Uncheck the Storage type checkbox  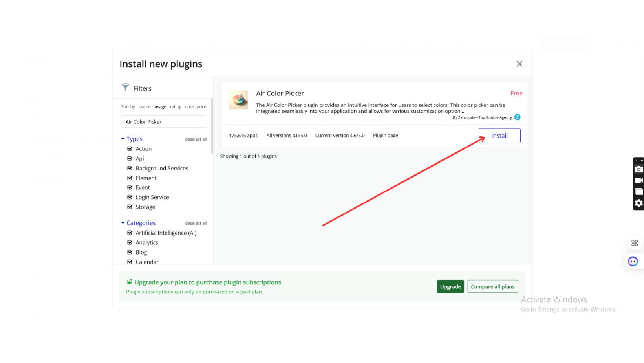pos(130,207)
